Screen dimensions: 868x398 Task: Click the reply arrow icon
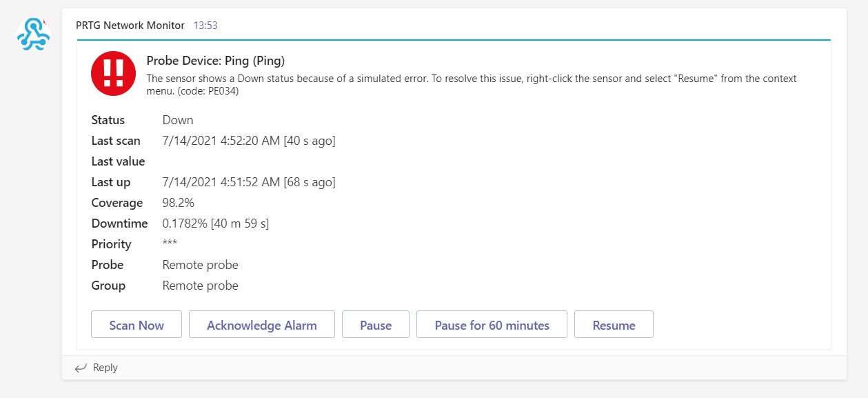point(81,368)
